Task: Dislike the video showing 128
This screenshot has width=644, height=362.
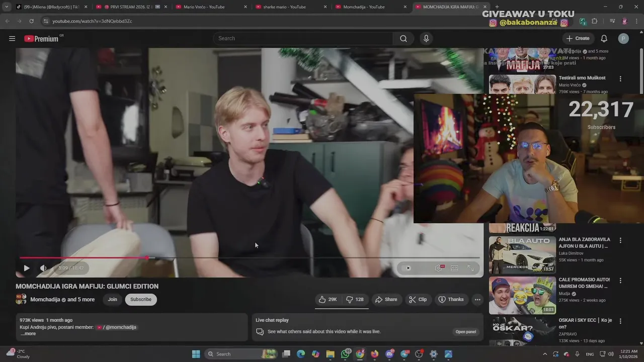Action: point(355,299)
